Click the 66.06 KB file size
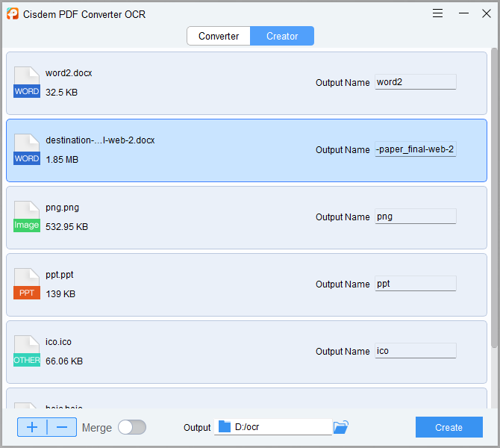Screen dimensions: 500x448 64,361
